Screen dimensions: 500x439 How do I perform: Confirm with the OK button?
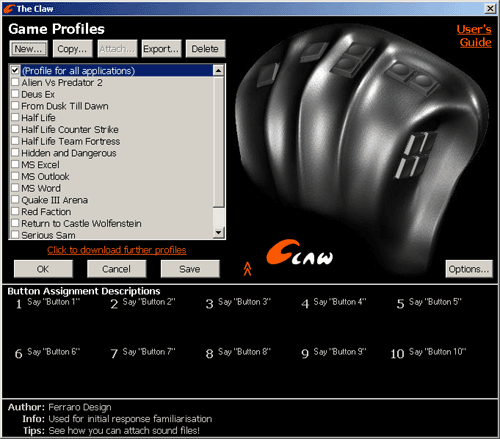click(x=43, y=269)
